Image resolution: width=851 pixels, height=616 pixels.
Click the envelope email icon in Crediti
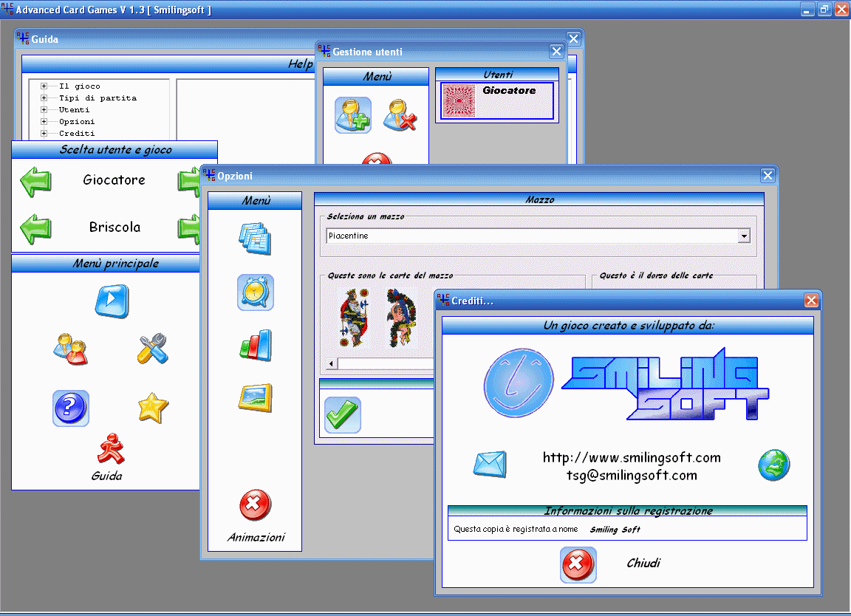point(490,465)
